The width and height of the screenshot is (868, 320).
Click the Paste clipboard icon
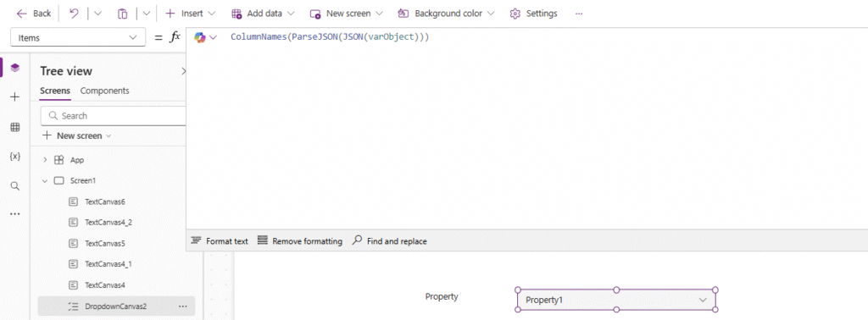click(x=122, y=14)
